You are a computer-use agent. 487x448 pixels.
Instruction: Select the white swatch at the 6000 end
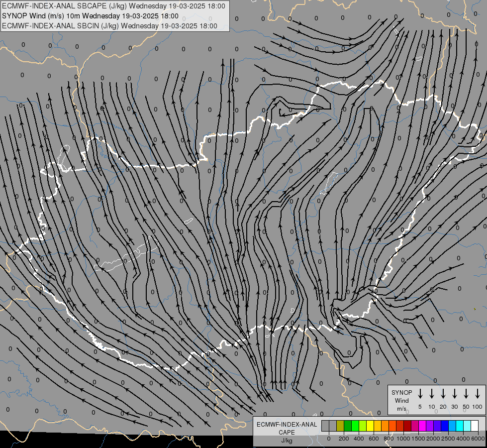(474, 426)
